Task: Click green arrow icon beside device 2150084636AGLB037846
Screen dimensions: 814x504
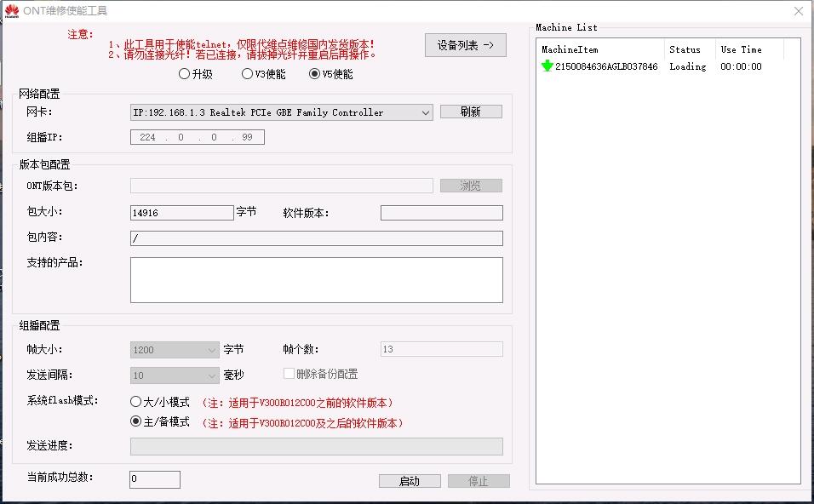Action: point(547,66)
